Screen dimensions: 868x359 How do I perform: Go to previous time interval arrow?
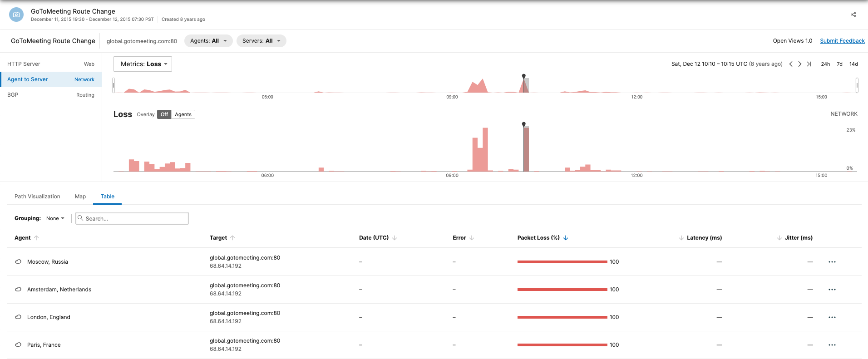(791, 64)
